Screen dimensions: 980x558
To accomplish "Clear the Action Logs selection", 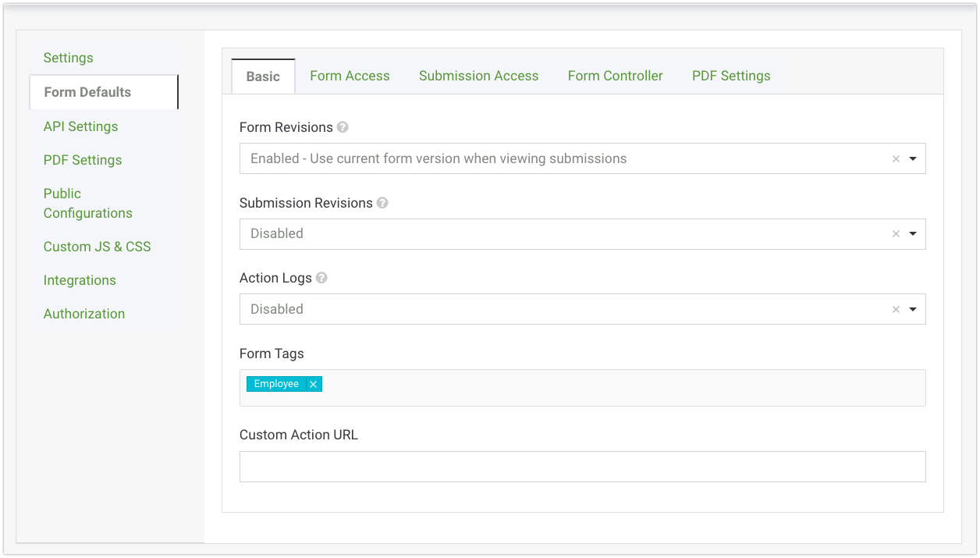I will pos(896,310).
